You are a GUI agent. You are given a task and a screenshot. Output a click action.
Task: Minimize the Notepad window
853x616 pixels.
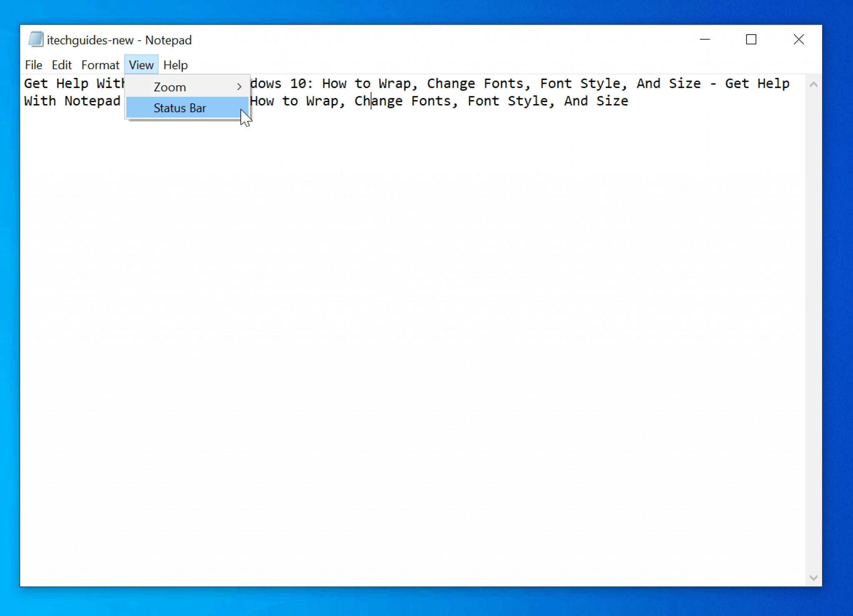click(x=705, y=40)
